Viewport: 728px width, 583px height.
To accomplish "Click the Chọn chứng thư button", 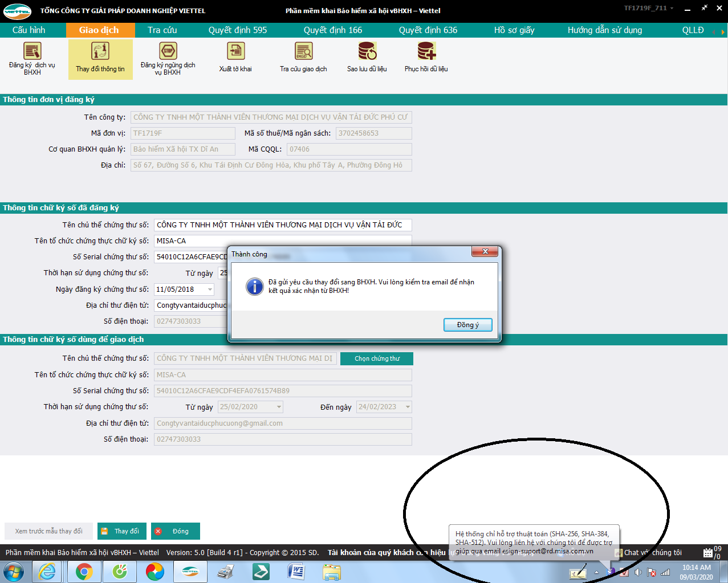I will coord(376,358).
